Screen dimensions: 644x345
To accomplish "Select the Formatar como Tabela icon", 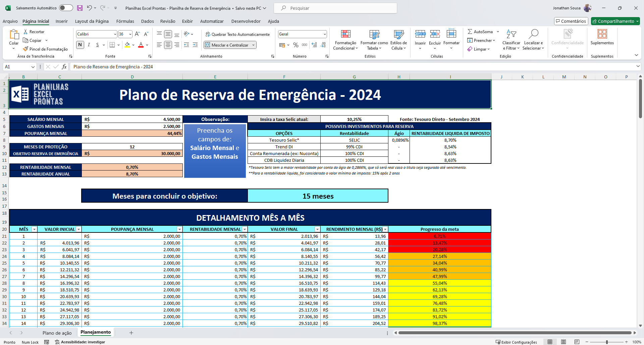I will click(374, 40).
